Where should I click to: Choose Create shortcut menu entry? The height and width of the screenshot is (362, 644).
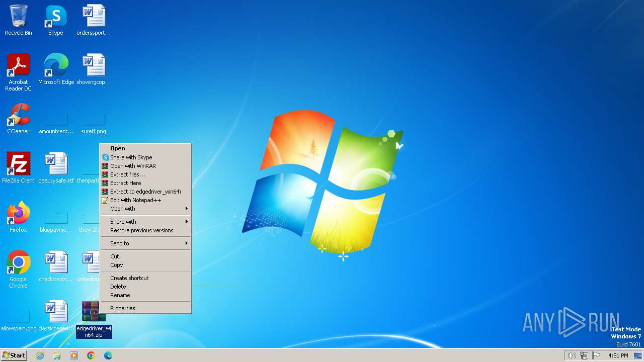(x=146, y=278)
